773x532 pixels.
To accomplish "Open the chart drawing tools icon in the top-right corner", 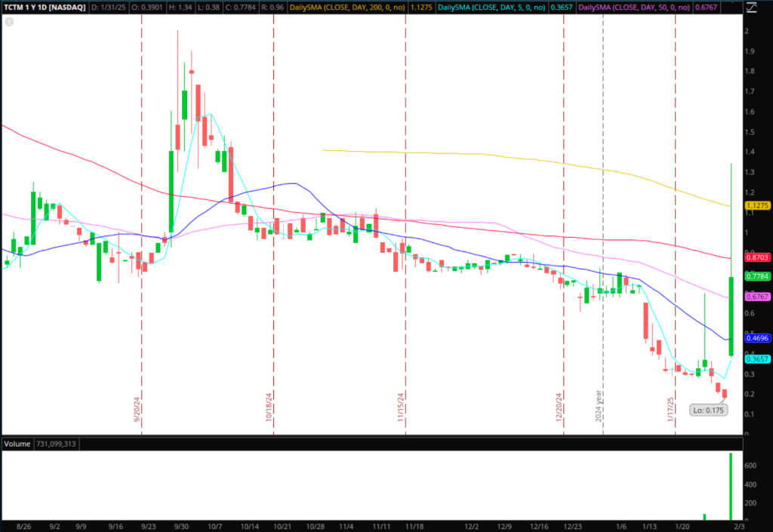I will pyautogui.click(x=751, y=8).
